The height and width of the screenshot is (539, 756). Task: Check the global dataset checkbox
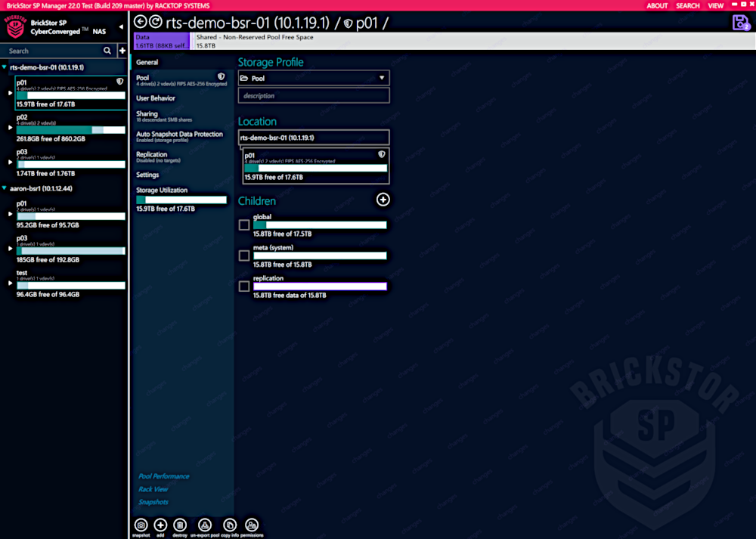pos(244,225)
